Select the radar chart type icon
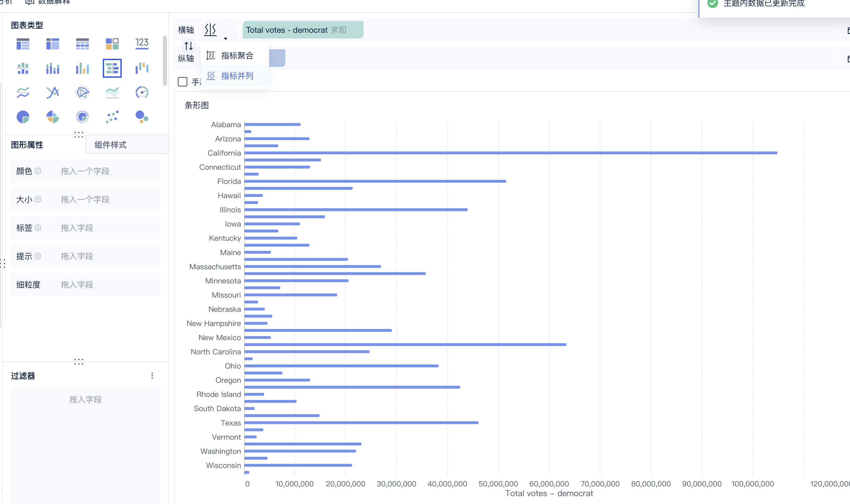 (82, 92)
